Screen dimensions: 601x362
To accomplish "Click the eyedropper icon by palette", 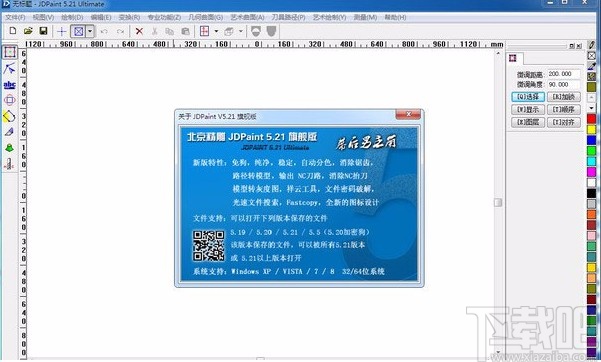I will pyautogui.click(x=592, y=66).
